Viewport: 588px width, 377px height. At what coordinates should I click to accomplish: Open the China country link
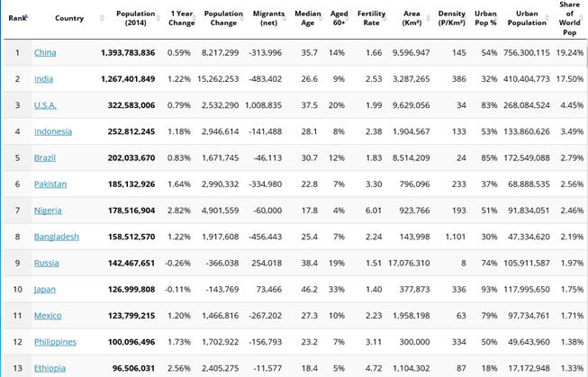[45, 52]
